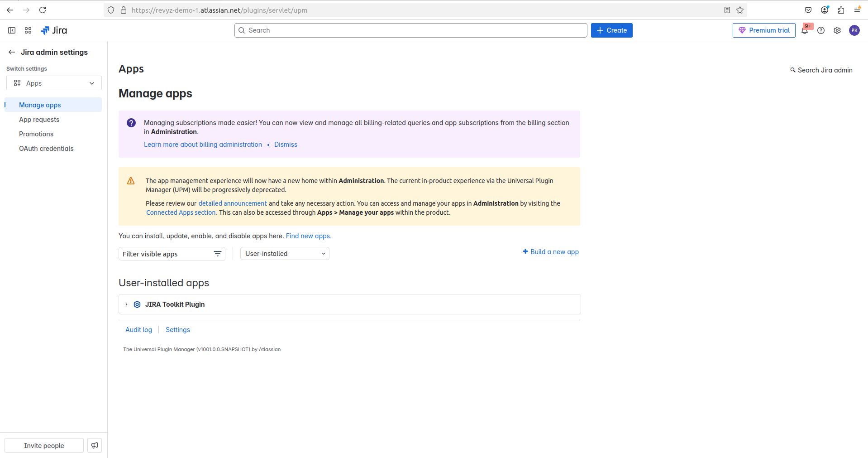Select OAuth credentials in sidebar

46,149
